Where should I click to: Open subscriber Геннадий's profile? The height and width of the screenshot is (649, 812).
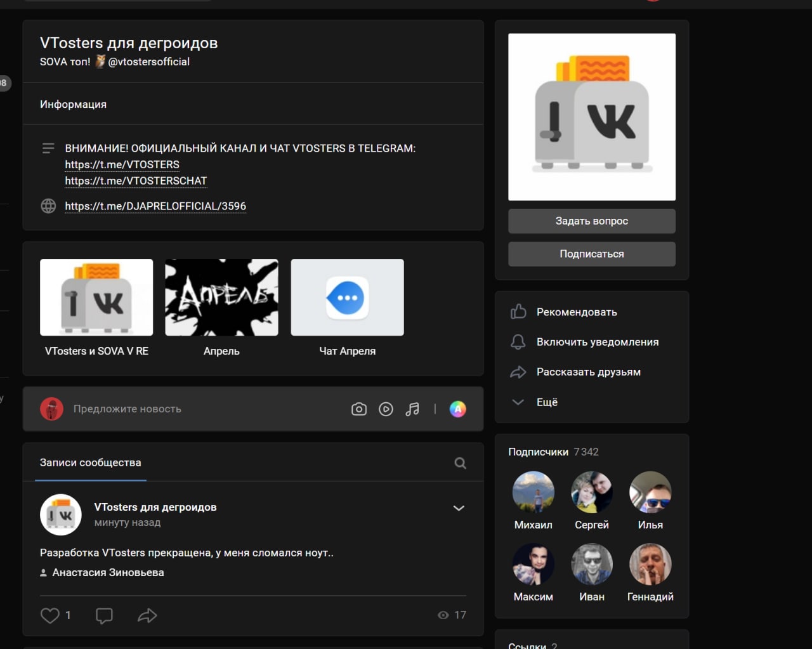pyautogui.click(x=650, y=564)
